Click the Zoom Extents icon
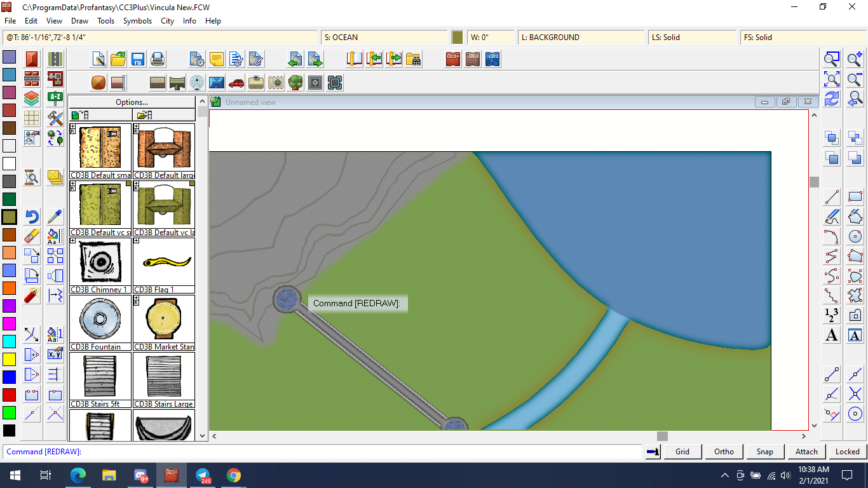 point(832,79)
